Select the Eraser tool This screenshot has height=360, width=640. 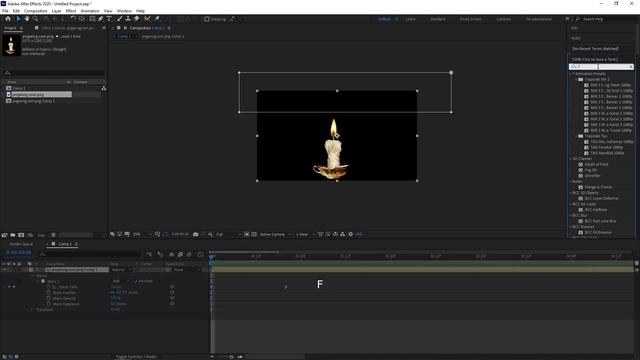[x=136, y=19]
